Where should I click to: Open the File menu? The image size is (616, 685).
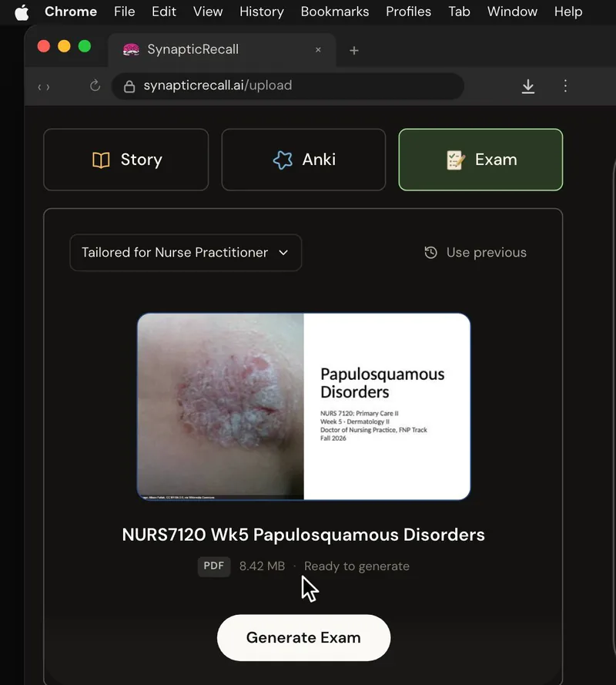click(x=125, y=12)
